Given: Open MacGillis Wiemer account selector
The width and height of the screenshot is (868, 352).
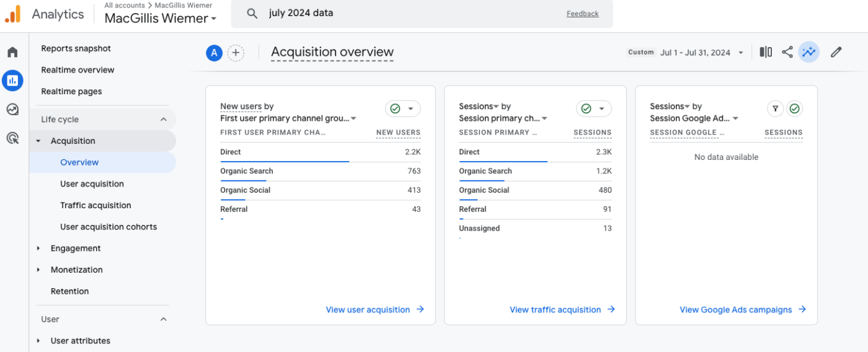Looking at the screenshot, I should tap(161, 18).
